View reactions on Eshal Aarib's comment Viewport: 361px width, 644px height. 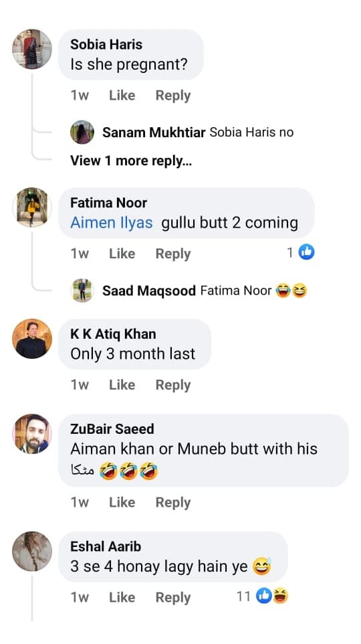coord(272,596)
